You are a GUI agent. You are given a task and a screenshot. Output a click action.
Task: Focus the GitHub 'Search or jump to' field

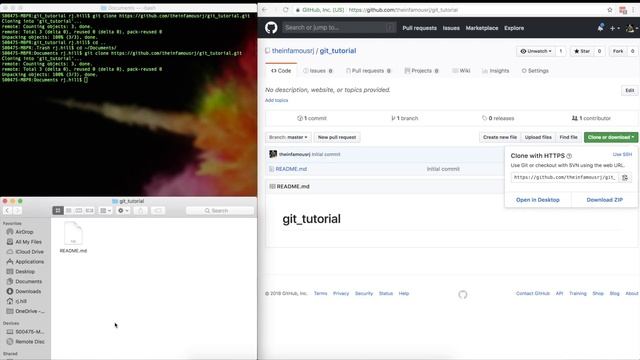339,28
